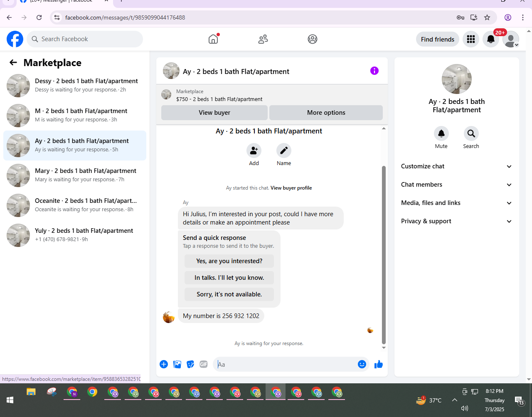Open the Dessy apartment conversation
Viewport: 532px width, 417px height.
click(75, 86)
